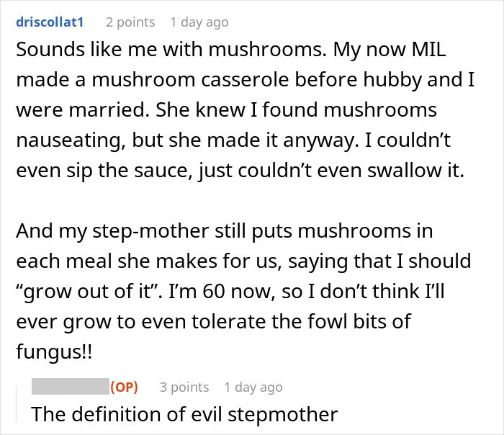The width and height of the screenshot is (504, 435).
Task: Click the "3 points" reply score
Action: click(x=184, y=387)
